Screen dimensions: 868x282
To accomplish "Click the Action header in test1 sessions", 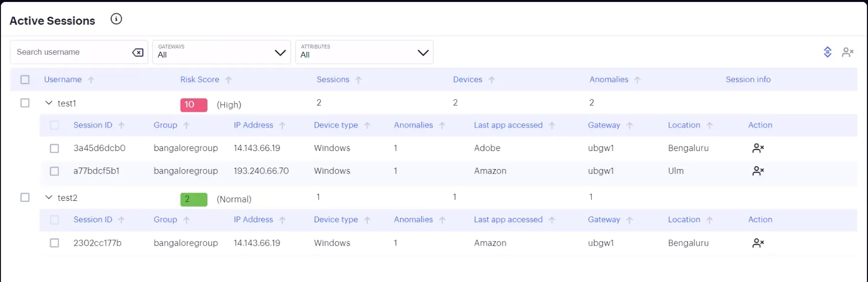I will coord(760,125).
